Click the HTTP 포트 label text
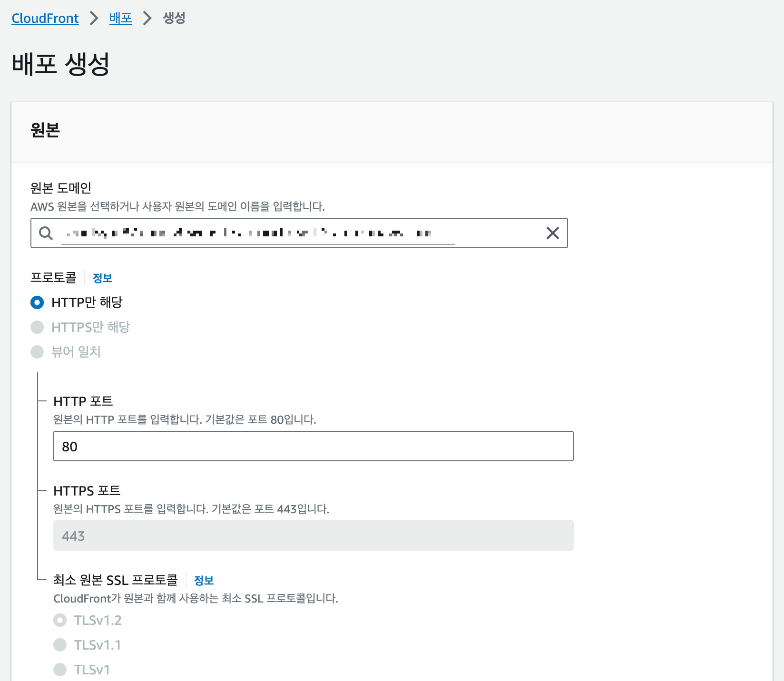 point(83,401)
